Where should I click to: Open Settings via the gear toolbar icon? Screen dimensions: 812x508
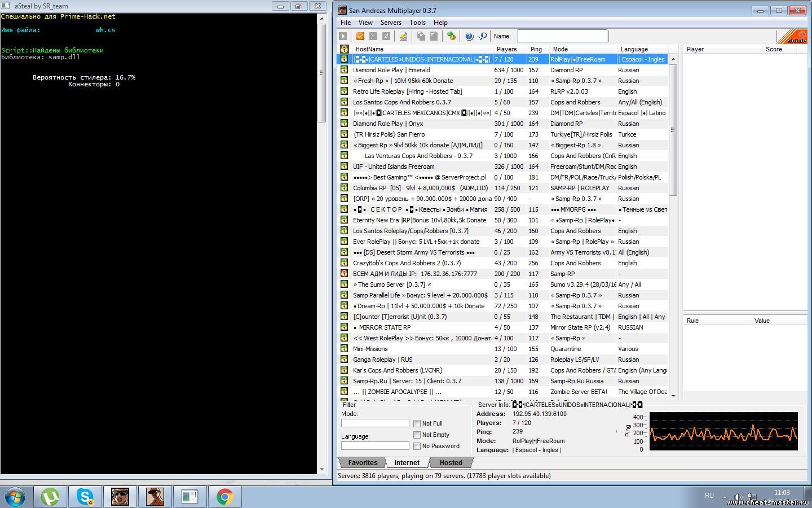(452, 36)
